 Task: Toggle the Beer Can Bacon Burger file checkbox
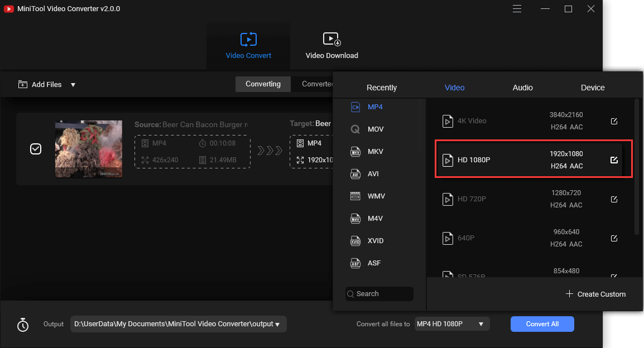[36, 149]
